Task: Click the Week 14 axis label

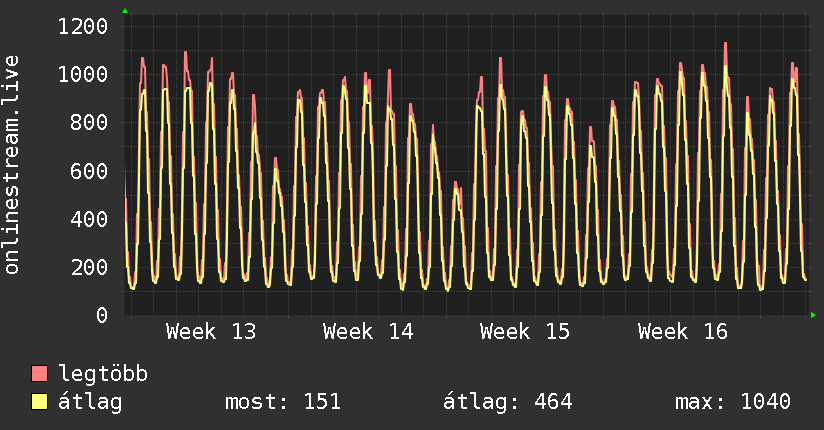Action: click(x=368, y=332)
